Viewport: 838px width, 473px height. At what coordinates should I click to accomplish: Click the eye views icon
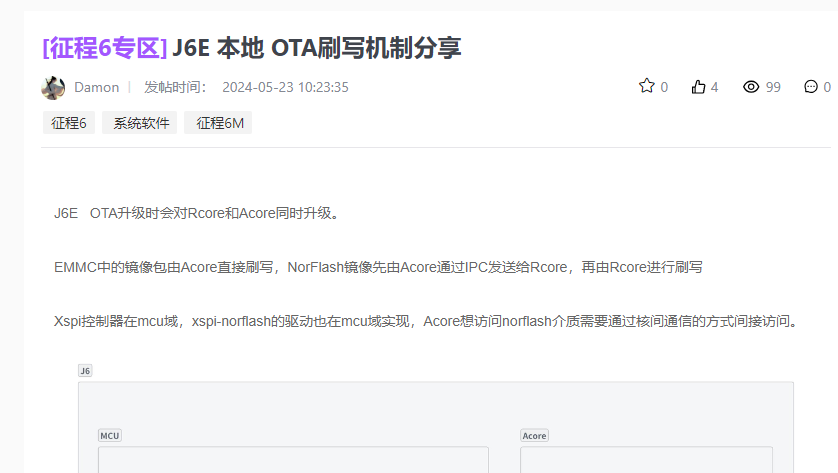751,87
